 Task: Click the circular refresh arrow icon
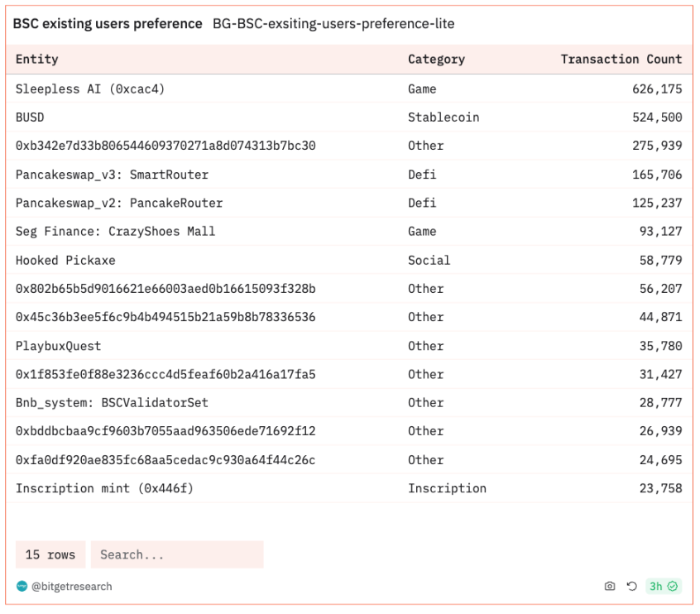tap(631, 587)
